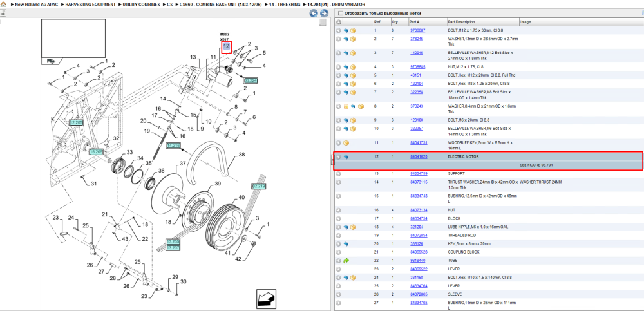The width and height of the screenshot is (644, 311).
Task: Click diagram cross-reference label 06.224
Action: click(x=250, y=80)
